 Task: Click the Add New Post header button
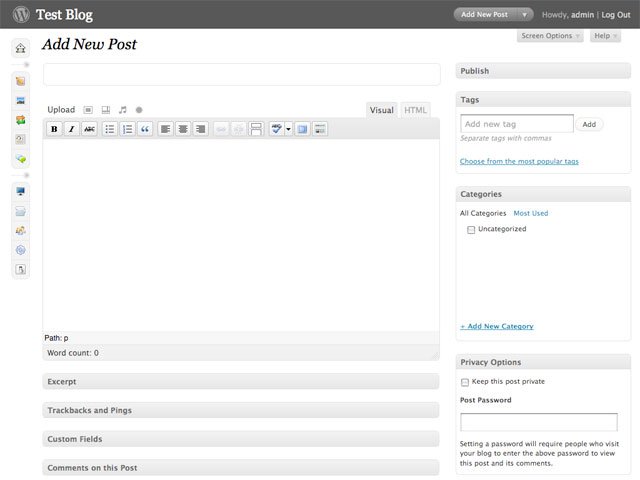pyautogui.click(x=484, y=15)
